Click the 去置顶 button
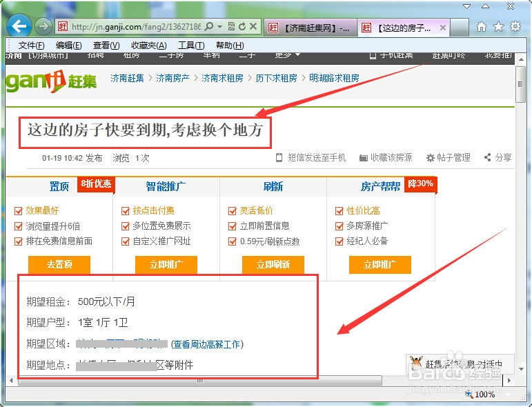 point(59,265)
